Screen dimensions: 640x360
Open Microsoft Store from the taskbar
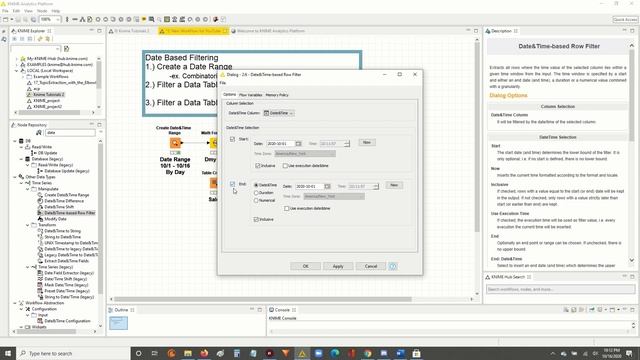coord(416,353)
